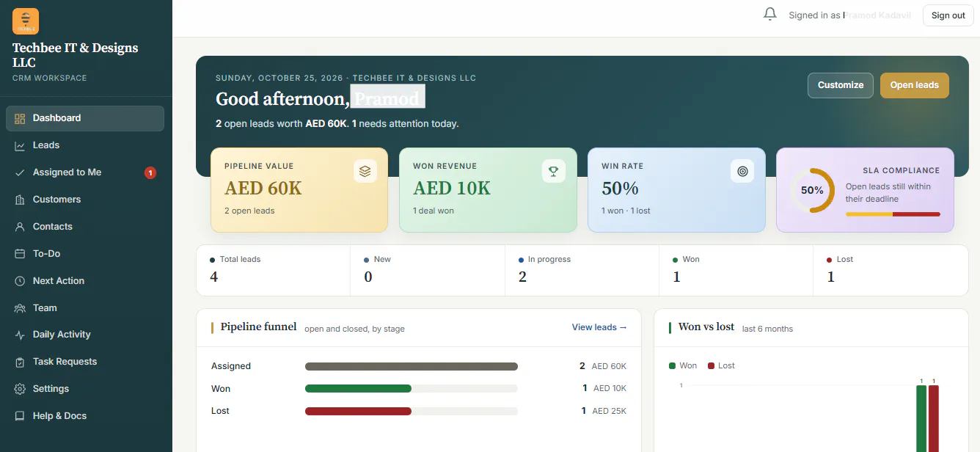Click the red Lost bar in Pipeline funnel
The height and width of the screenshot is (452, 980).
(x=358, y=411)
